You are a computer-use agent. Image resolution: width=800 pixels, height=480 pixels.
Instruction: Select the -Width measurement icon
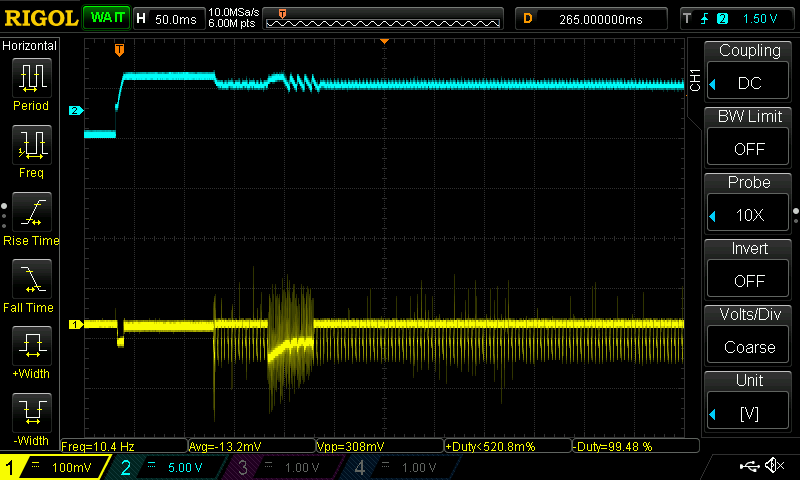point(32,412)
